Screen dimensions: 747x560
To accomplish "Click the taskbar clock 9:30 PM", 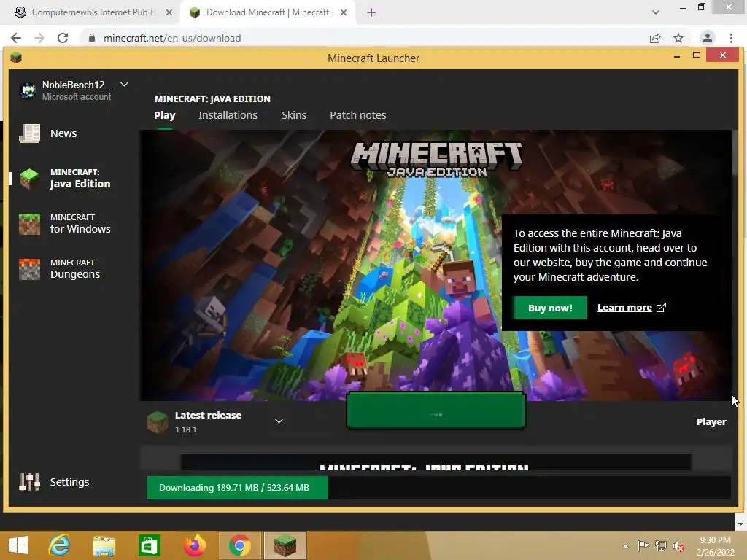I will [x=715, y=546].
